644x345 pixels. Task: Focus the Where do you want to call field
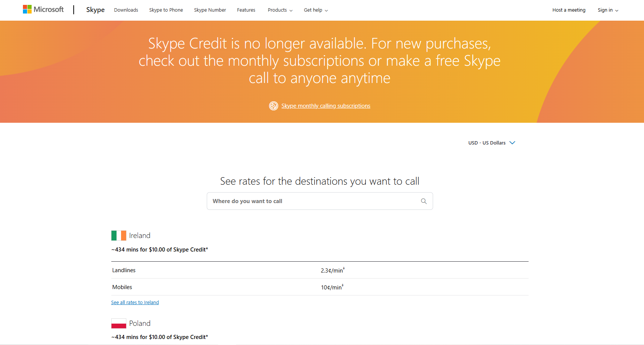pyautogui.click(x=314, y=201)
